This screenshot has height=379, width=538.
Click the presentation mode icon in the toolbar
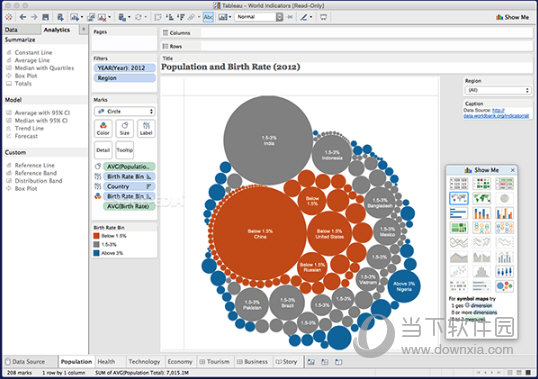(x=323, y=17)
